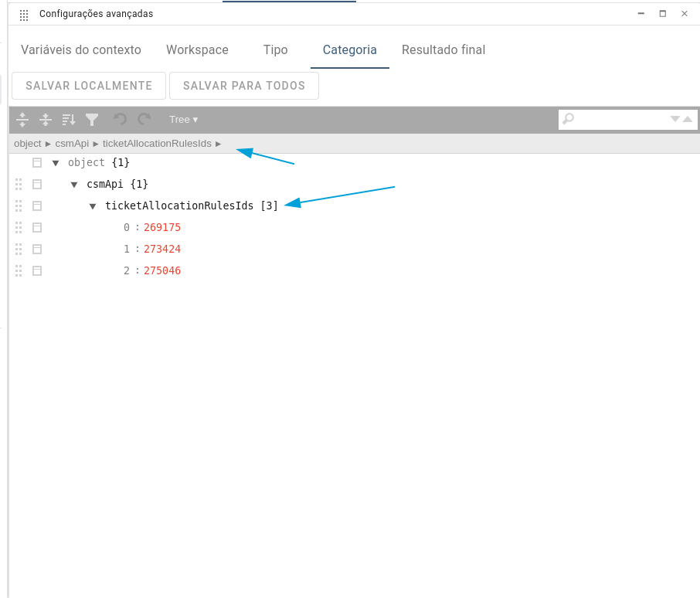Open action menu for ticketAllocationRulesIds row
Viewport: 700px width, 598px height.
[37, 206]
